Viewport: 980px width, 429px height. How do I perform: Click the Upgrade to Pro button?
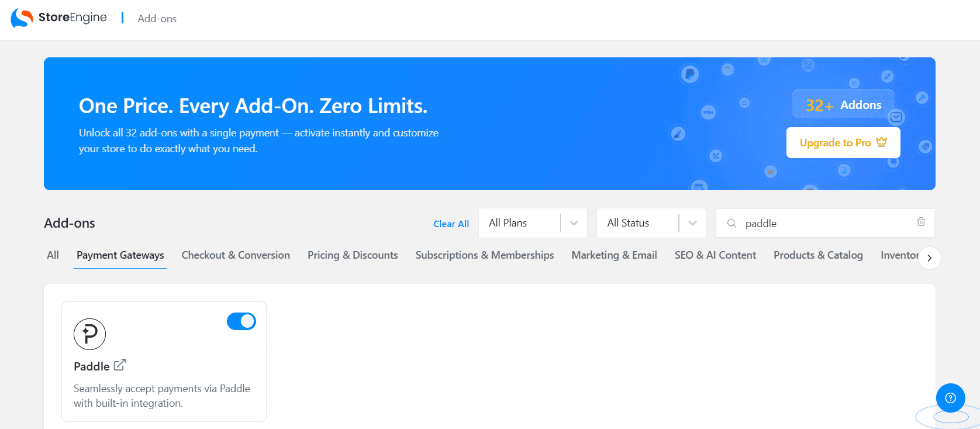point(843,143)
